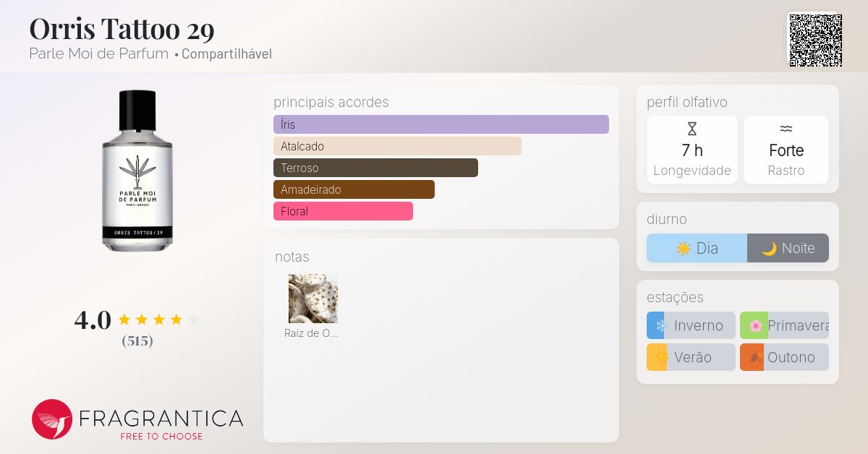Click the QR code in the corner
Viewport: 868px width, 454px height.
(x=815, y=40)
